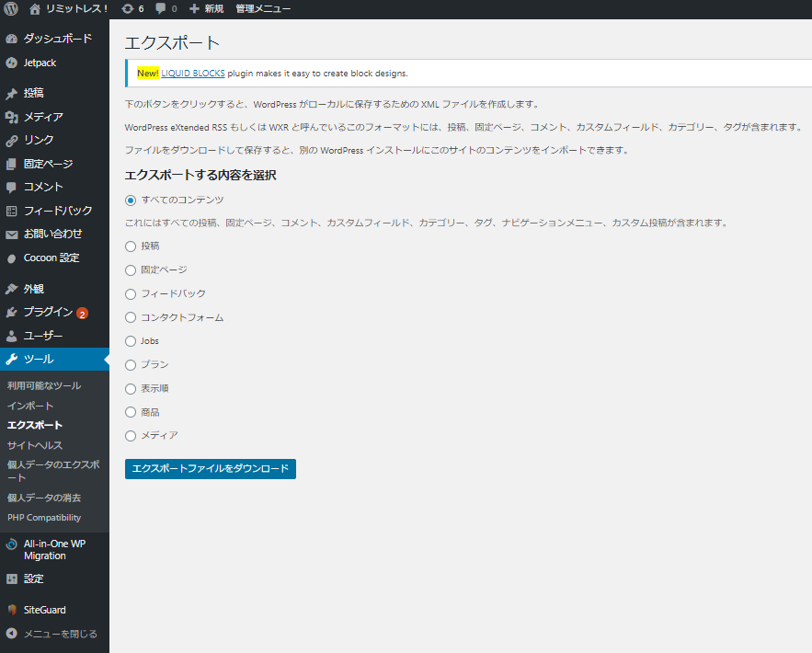Open the LIQUID BLOCKS link
Viewport: 812px width, 653px height.
[x=192, y=73]
